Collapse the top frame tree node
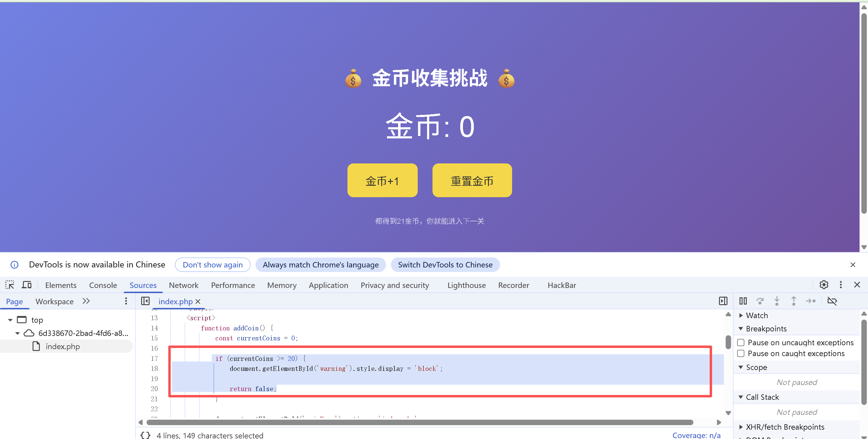868x439 pixels. (x=10, y=320)
